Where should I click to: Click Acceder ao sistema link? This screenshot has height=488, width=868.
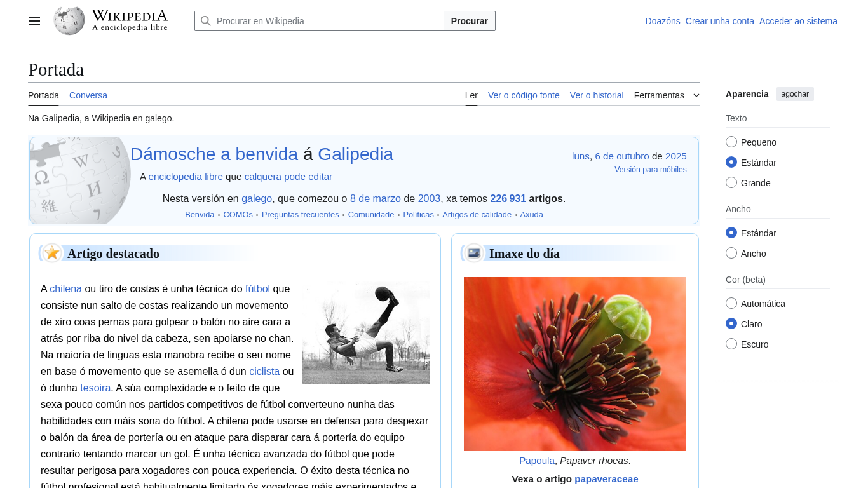(x=798, y=21)
